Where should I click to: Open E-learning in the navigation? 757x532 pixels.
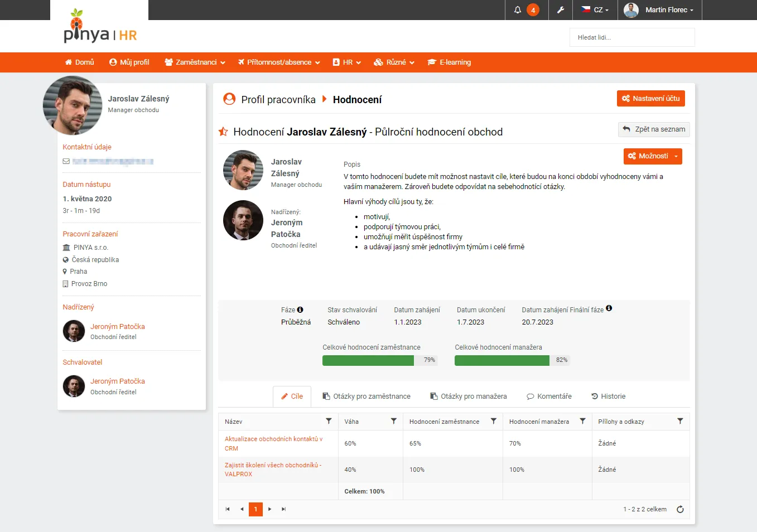pos(449,62)
